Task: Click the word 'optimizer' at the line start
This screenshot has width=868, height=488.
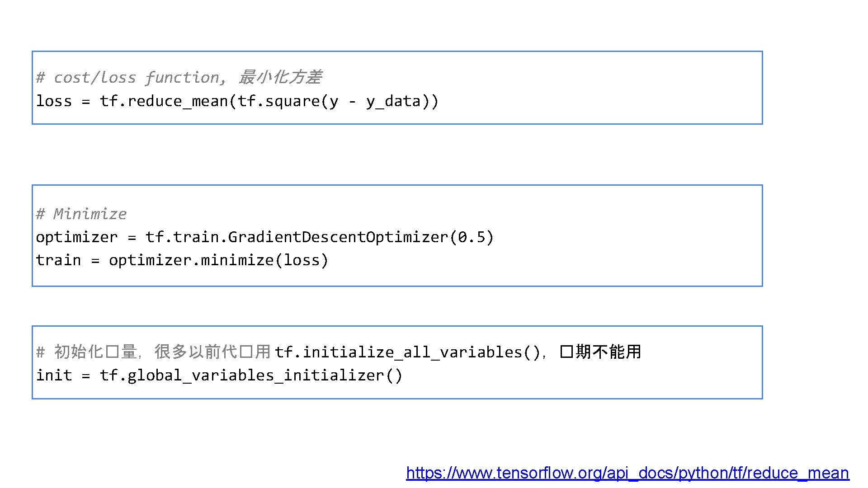Action: click(76, 237)
